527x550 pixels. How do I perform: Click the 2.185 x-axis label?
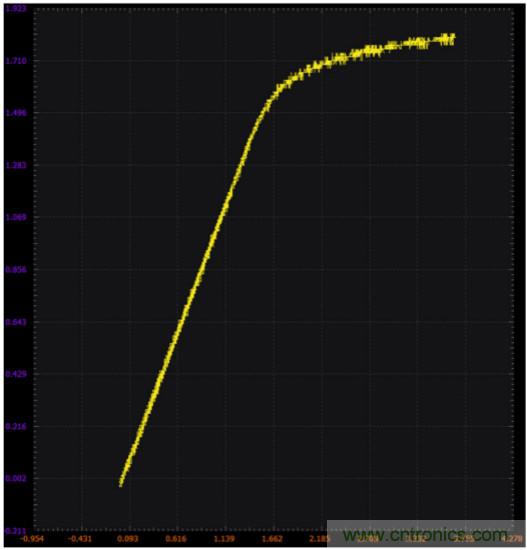pos(319,539)
